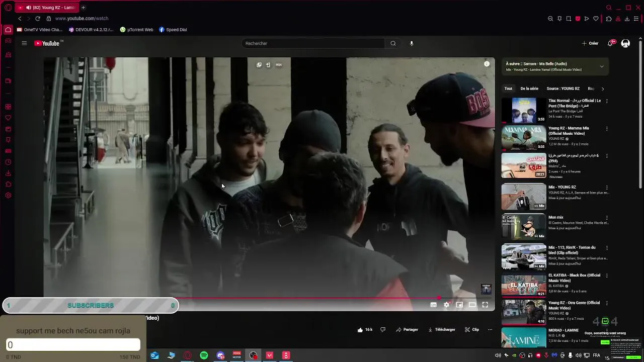Open the µTorrent Web bookmark

(x=136, y=30)
